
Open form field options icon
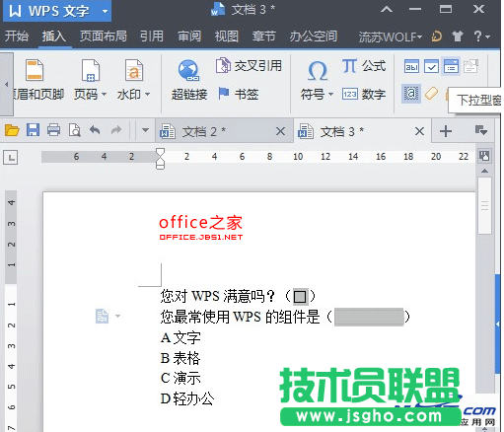click(470, 66)
